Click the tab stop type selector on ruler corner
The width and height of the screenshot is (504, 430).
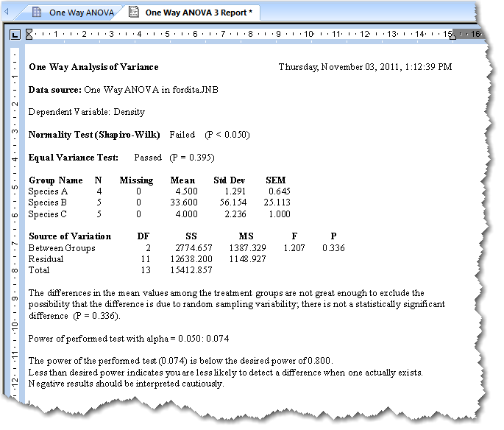click(x=15, y=34)
